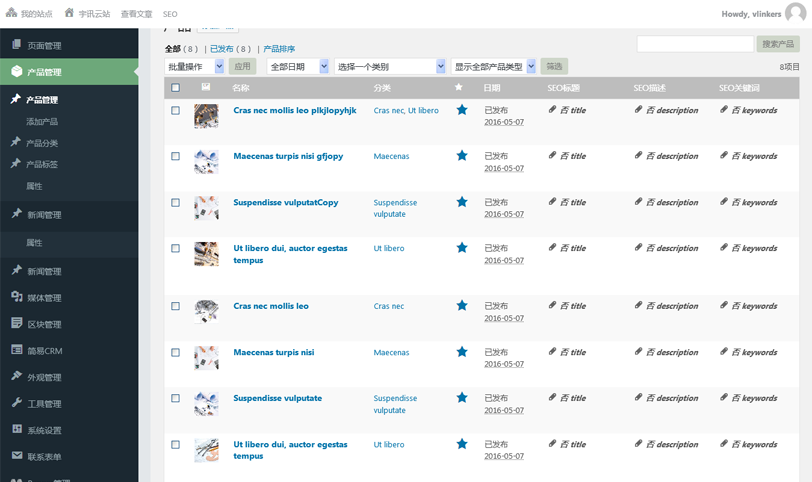
Task: Toggle featured star for Maecenas turpis nisi gfjopy
Action: click(462, 155)
